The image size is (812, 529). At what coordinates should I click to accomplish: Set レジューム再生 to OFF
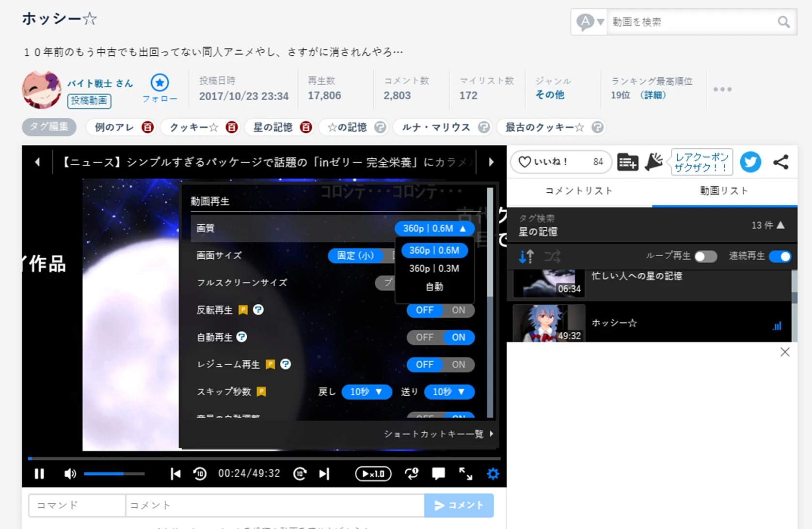tap(424, 364)
